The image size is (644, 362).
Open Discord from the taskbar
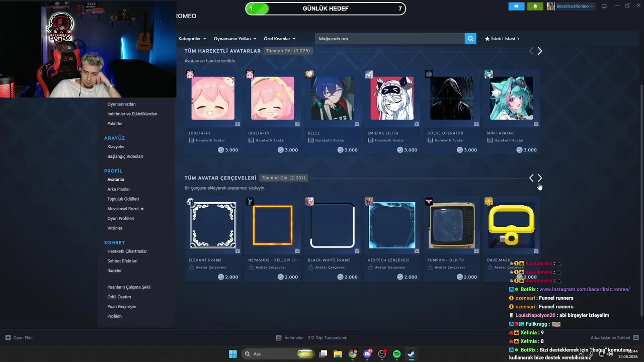click(x=367, y=354)
